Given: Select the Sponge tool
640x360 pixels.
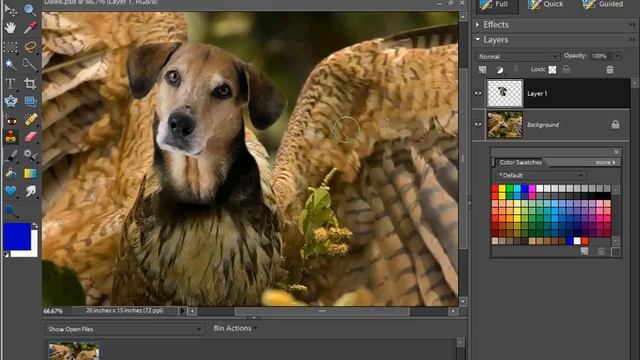Looking at the screenshot, I should click(x=10, y=211).
